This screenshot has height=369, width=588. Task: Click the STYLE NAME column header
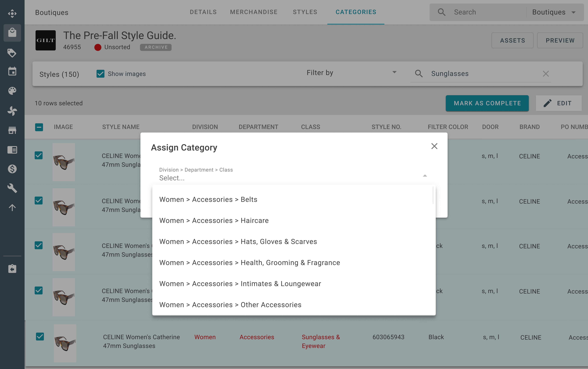point(121,127)
